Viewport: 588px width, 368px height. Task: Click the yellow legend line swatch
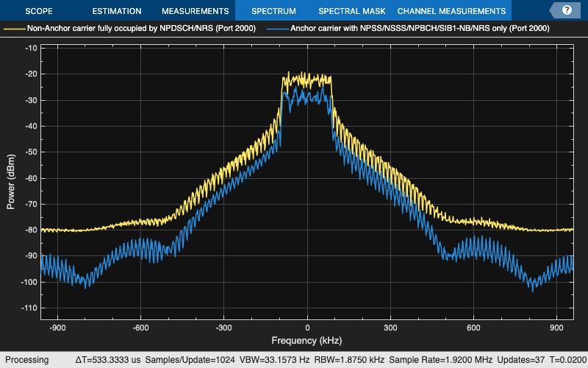coord(15,29)
